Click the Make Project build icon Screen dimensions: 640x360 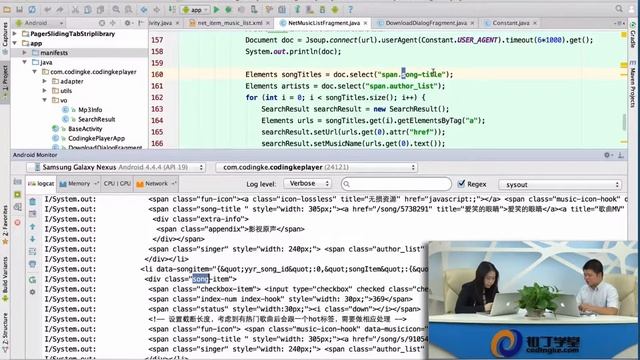click(x=172, y=9)
